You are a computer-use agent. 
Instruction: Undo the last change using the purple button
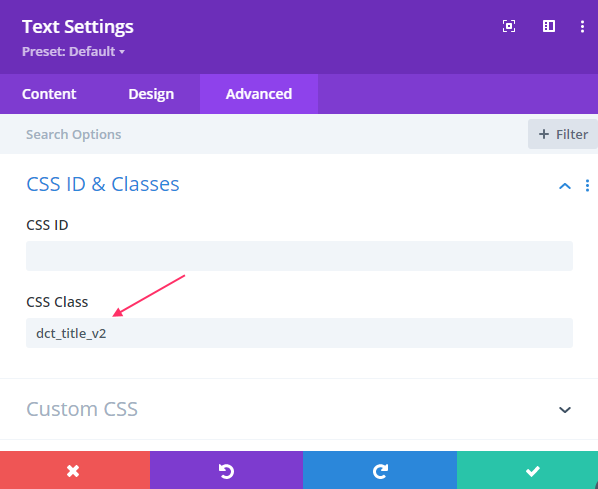[x=227, y=470]
